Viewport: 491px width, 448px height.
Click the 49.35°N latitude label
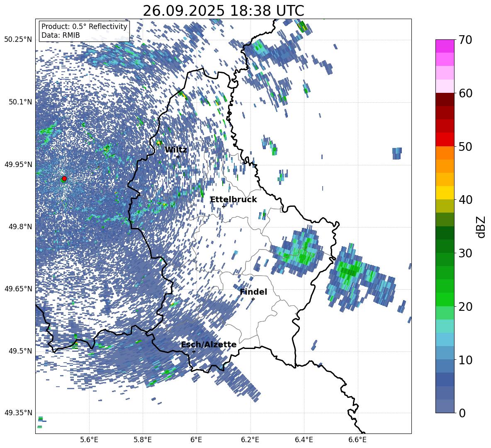[18, 413]
